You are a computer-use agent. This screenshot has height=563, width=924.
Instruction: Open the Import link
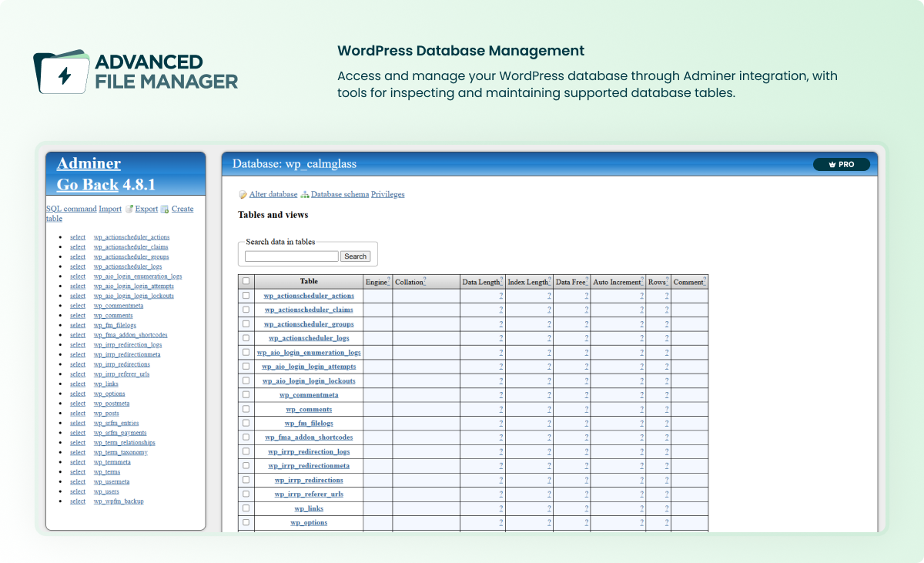pos(110,209)
